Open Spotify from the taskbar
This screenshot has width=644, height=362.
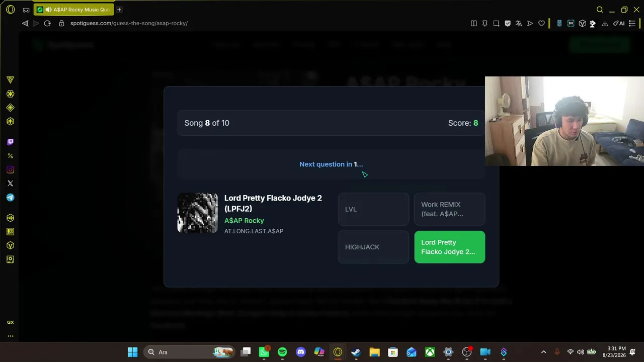coord(282,352)
